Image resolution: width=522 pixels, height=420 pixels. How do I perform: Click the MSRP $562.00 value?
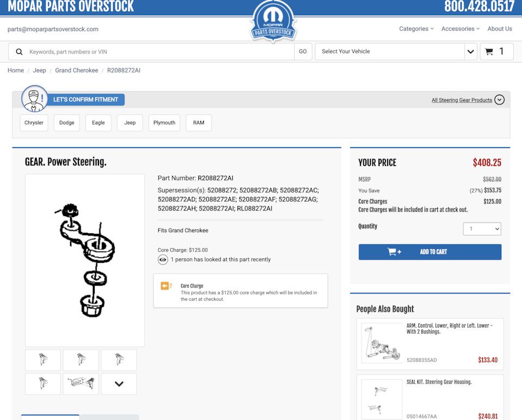coord(492,179)
